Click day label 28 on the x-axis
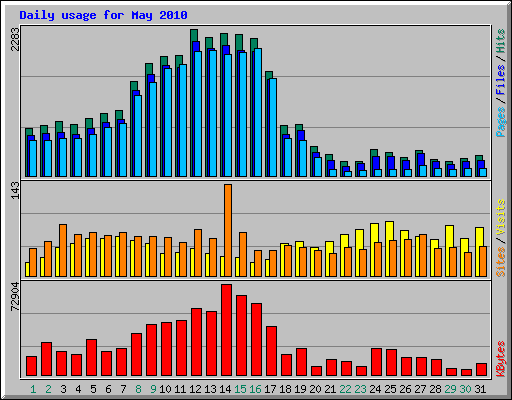512x400 pixels. pos(435,389)
